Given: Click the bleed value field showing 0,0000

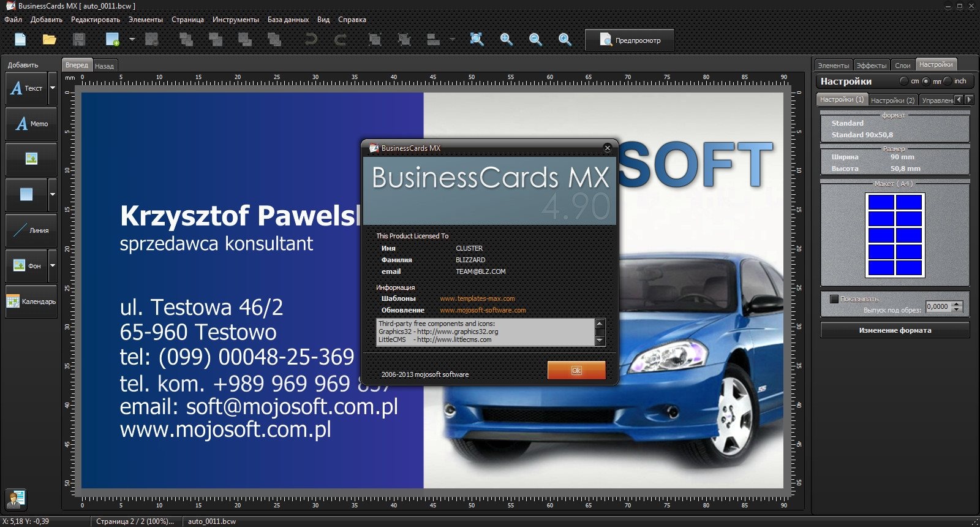Looking at the screenshot, I should pos(938,306).
